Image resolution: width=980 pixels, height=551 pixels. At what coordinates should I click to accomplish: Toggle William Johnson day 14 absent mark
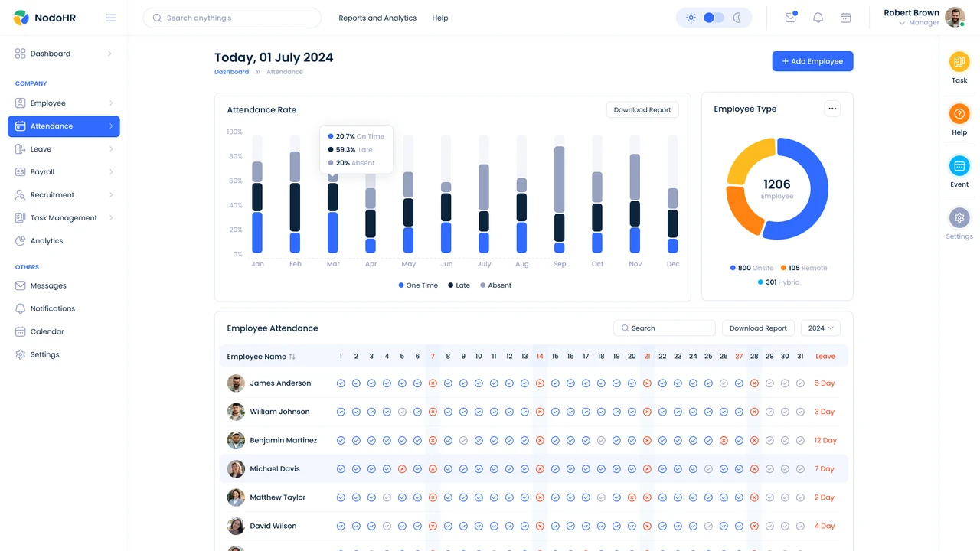coord(540,412)
